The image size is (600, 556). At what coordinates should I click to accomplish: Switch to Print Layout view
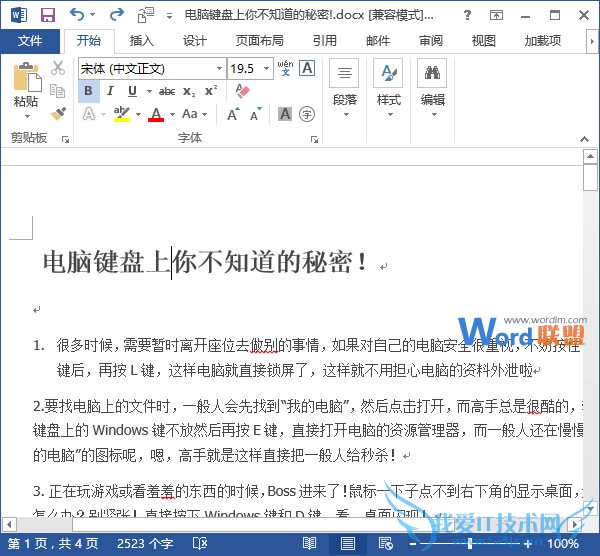pos(347,543)
